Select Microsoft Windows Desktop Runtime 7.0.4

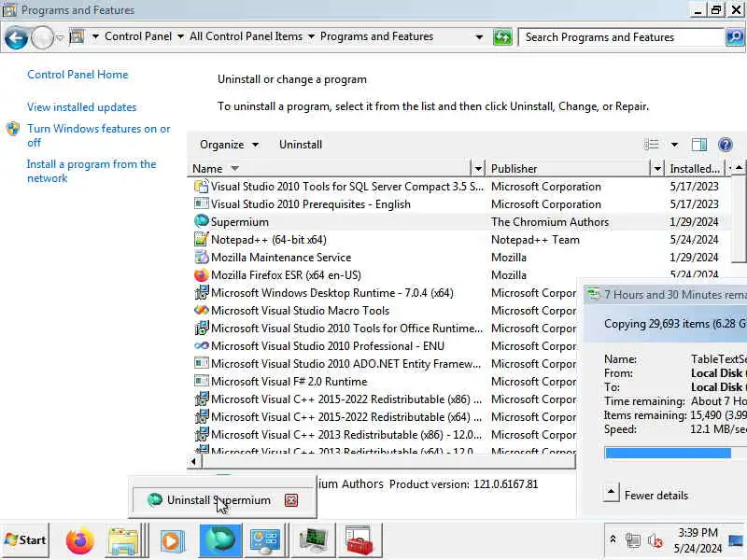pyautogui.click(x=384, y=293)
